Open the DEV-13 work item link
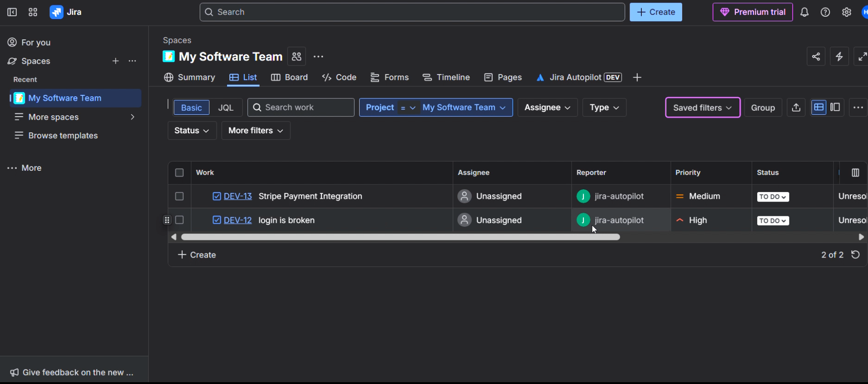Viewport: 868px width, 384px height. point(238,196)
